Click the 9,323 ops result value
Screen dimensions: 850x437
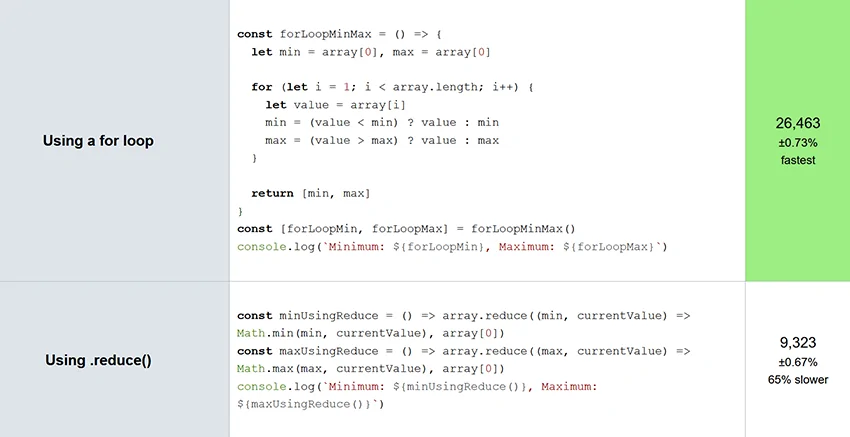(x=797, y=342)
